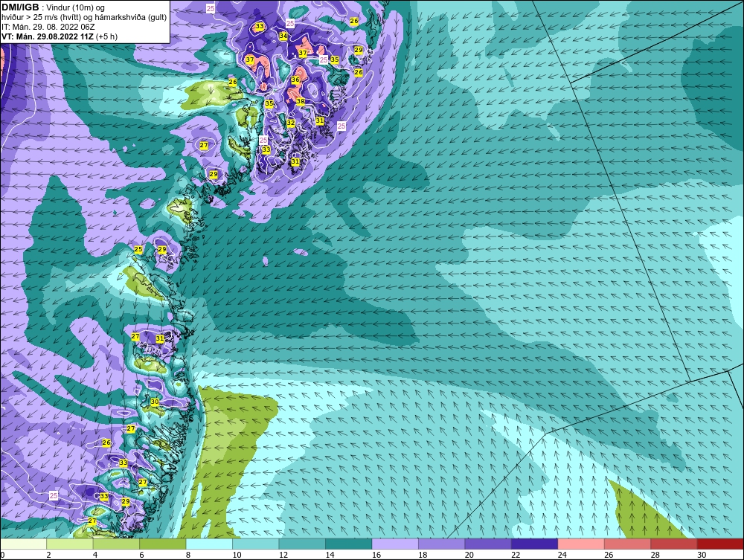Choose the 6–8 m/s olive green legend swatch
The image size is (744, 560).
pyautogui.click(x=163, y=544)
